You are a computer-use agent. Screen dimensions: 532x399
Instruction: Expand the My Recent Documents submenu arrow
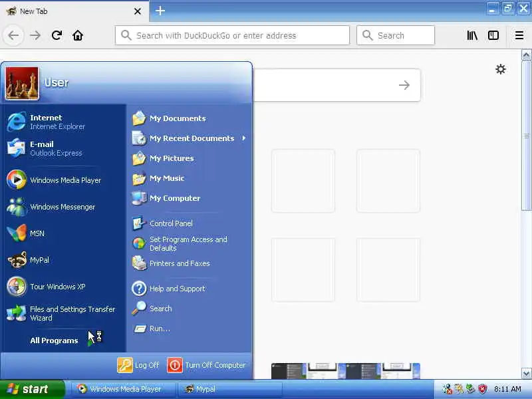click(244, 138)
